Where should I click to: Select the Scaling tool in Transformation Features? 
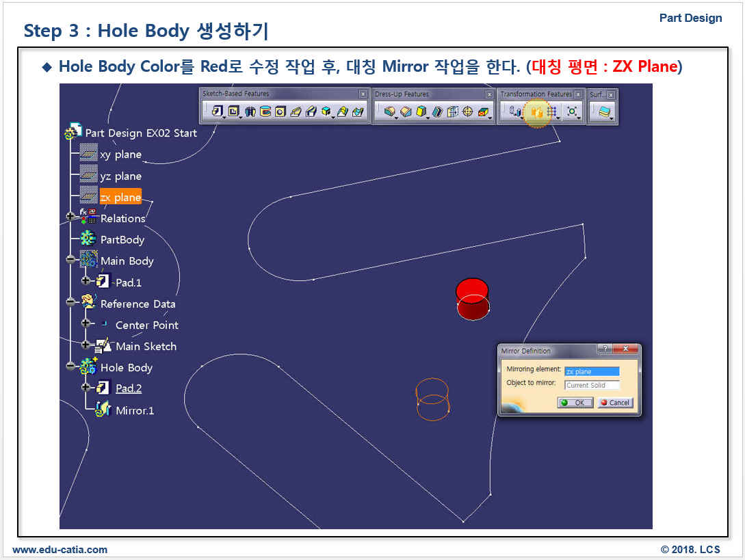pyautogui.click(x=572, y=111)
